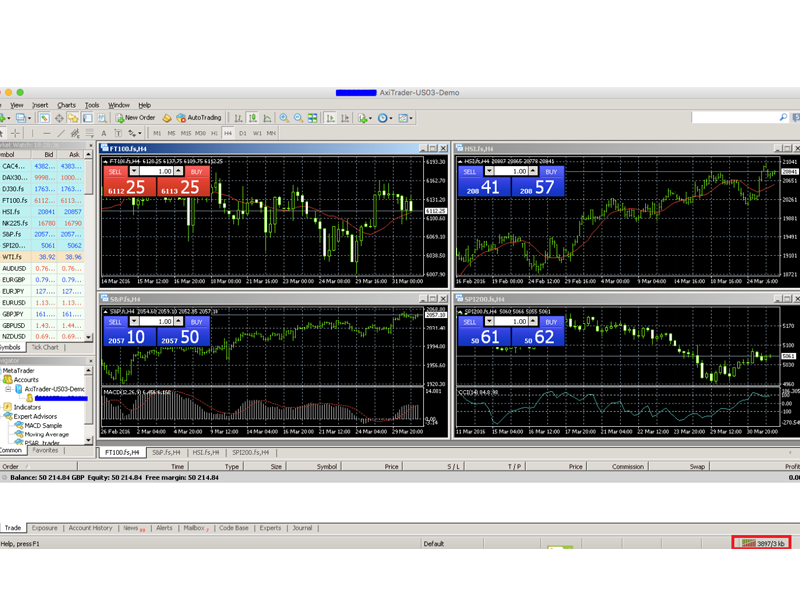Toggle the Chart Shift icon

tap(345, 118)
